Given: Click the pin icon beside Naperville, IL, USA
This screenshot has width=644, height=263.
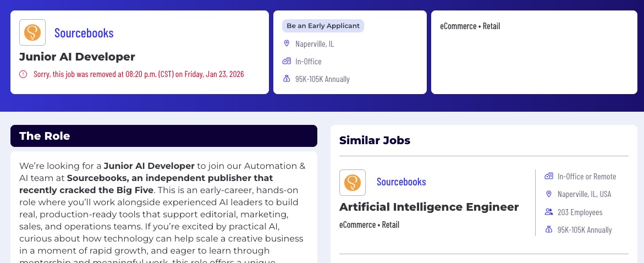Looking at the screenshot, I should [x=548, y=194].
